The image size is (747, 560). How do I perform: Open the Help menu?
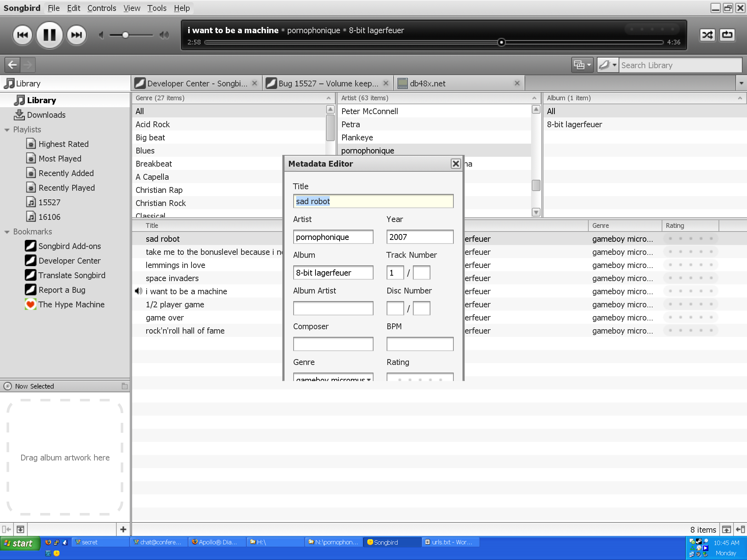[x=182, y=8]
